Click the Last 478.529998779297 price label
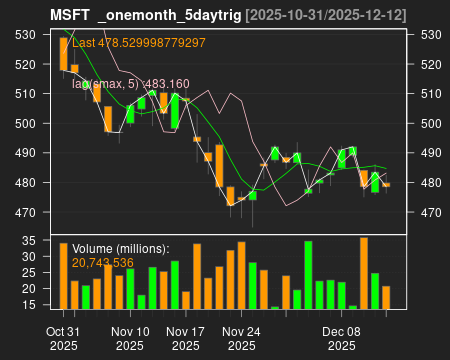 tap(139, 43)
